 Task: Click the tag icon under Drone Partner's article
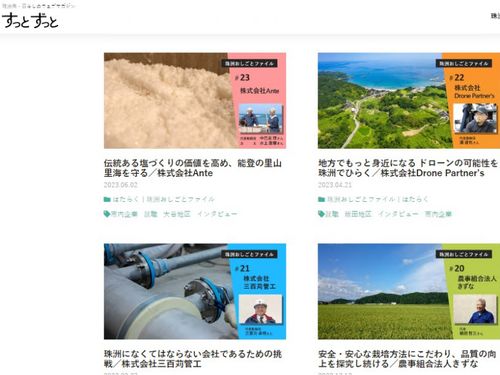pyautogui.click(x=321, y=214)
